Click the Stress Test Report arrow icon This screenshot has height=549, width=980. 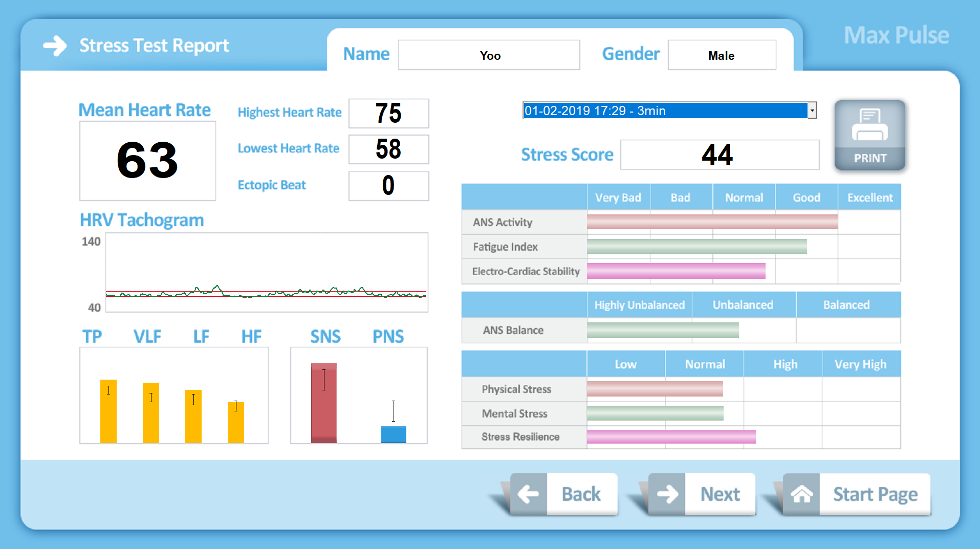pos(55,46)
